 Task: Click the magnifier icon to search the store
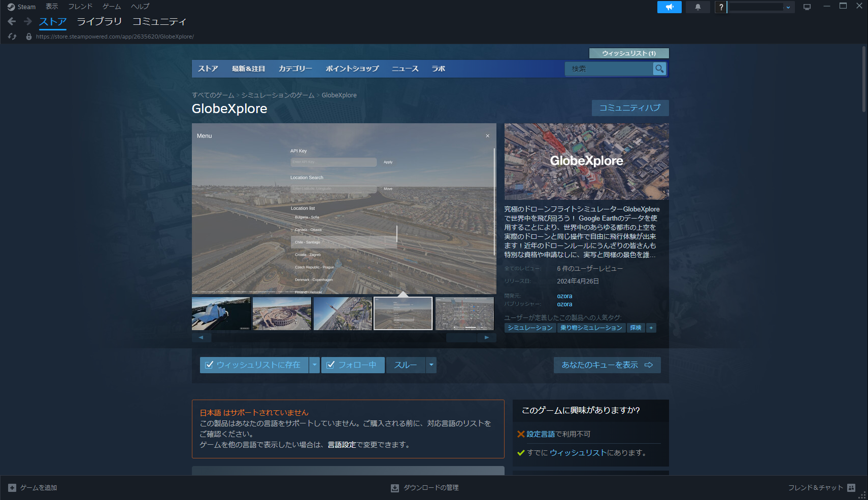(x=659, y=68)
